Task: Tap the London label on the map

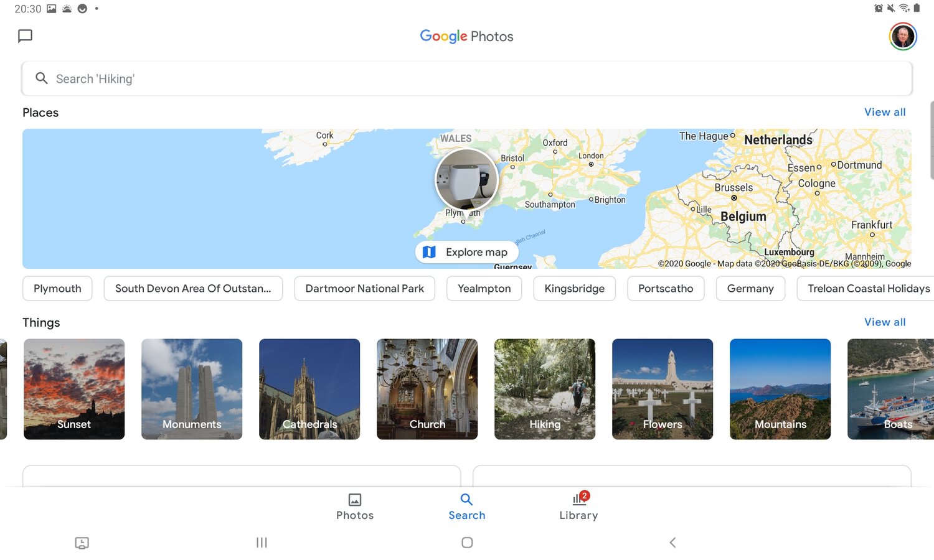Action: tap(591, 156)
